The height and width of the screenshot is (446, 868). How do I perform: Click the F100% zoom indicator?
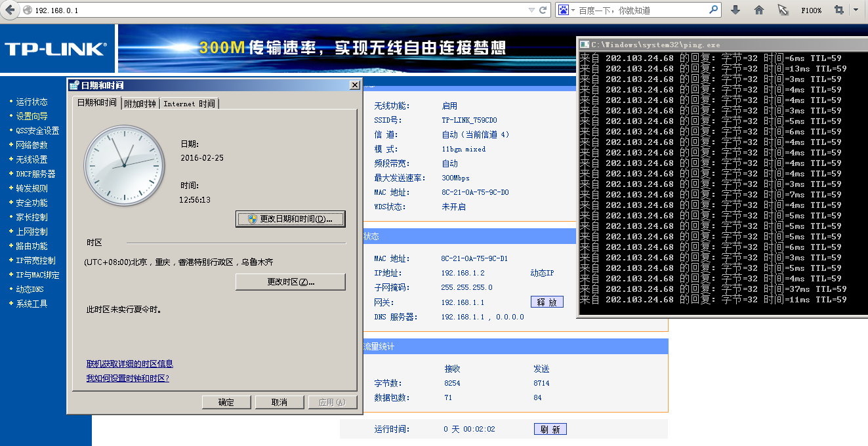812,10
